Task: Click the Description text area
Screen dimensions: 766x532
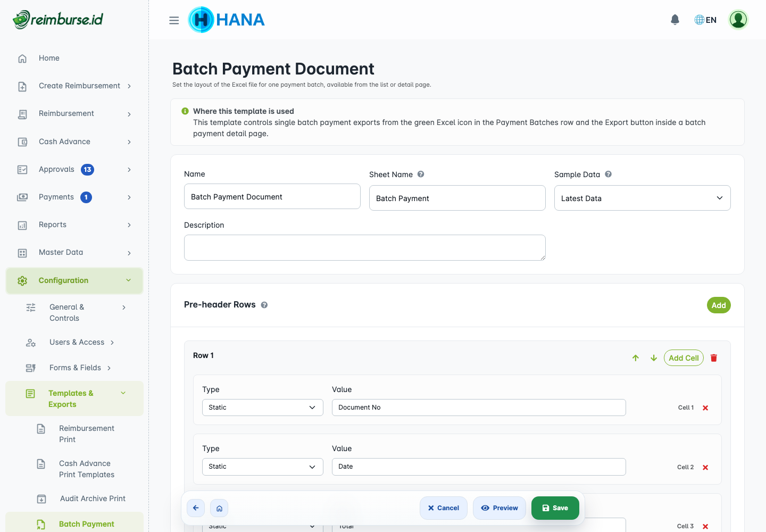Action: tap(365, 247)
